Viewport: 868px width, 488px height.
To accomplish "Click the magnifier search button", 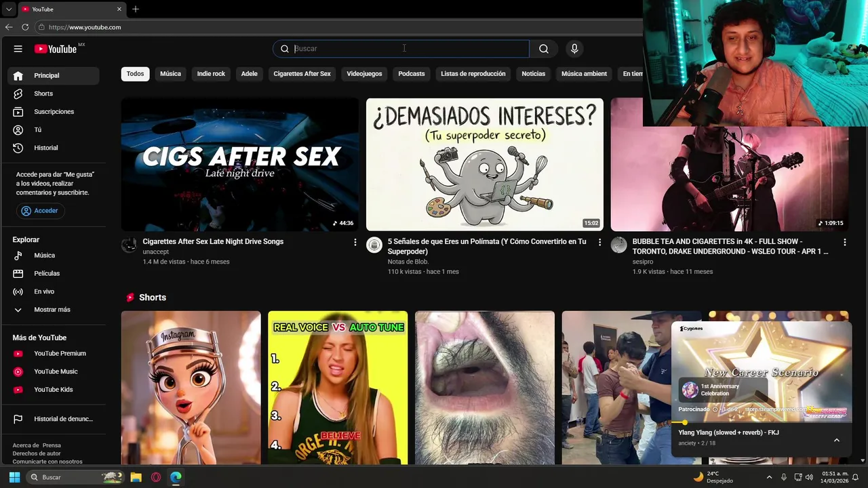I will 544,49.
